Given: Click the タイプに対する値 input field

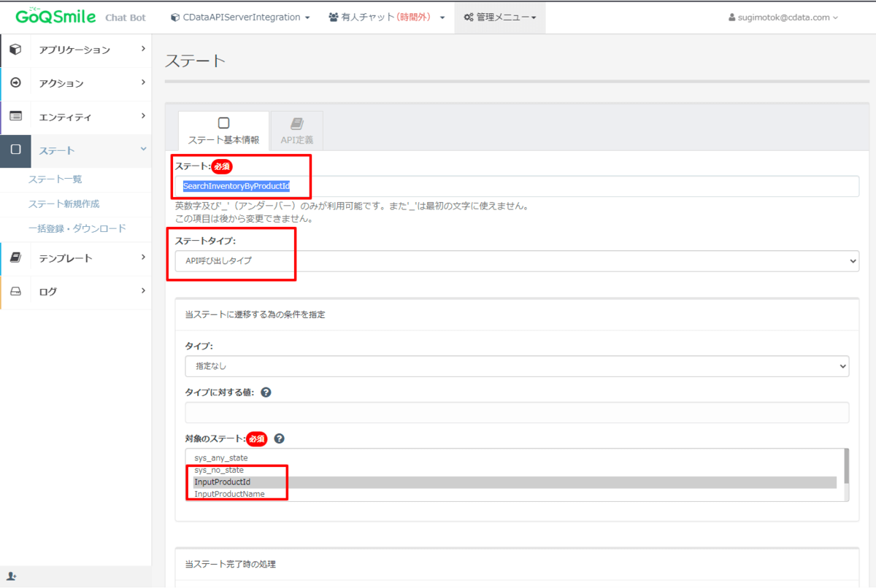Looking at the screenshot, I should tap(517, 412).
